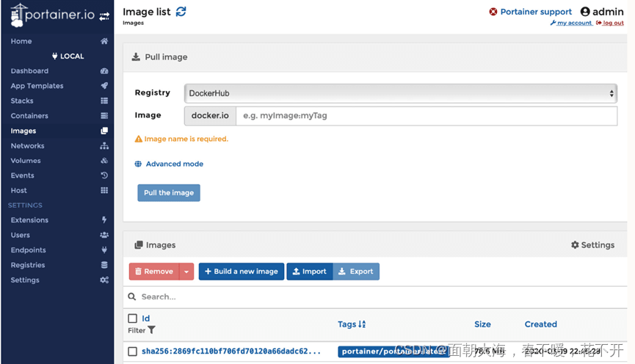This screenshot has width=635, height=364.
Task: Click the image name input field
Action: pyautogui.click(x=426, y=116)
